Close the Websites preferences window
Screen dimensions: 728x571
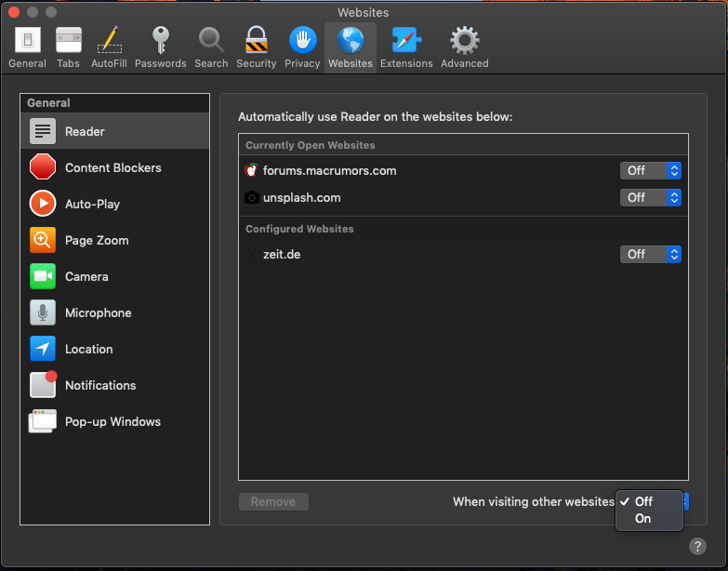[x=14, y=12]
